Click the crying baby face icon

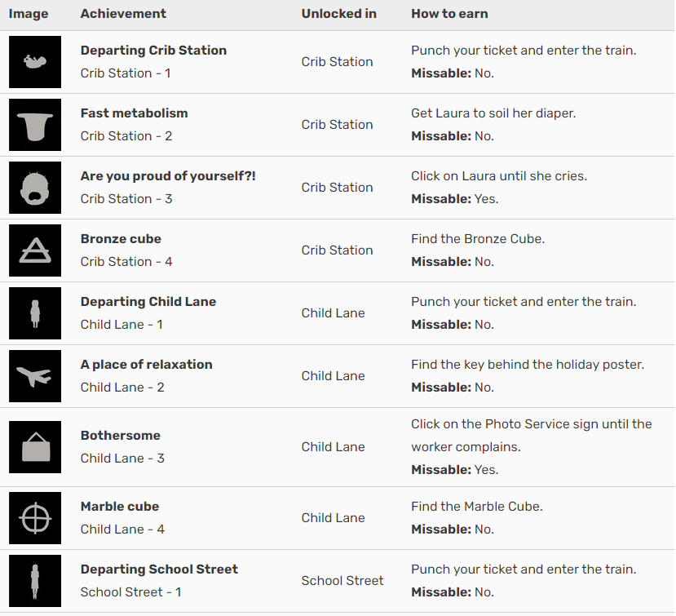35,188
